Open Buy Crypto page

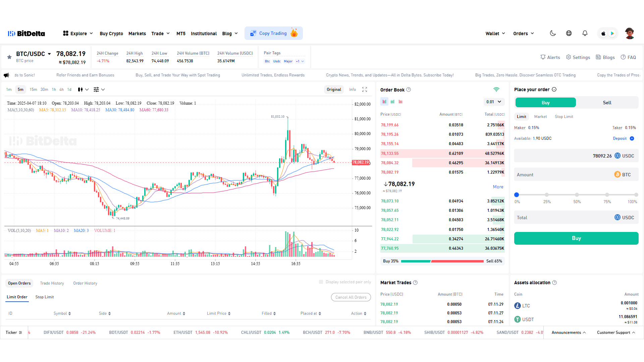coord(111,34)
